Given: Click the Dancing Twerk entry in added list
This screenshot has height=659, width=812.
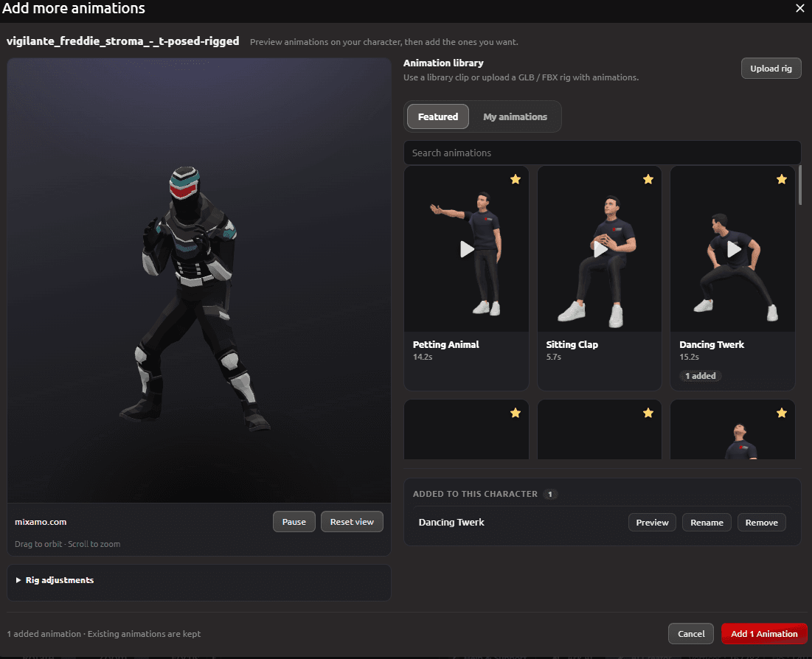Looking at the screenshot, I should point(451,523).
